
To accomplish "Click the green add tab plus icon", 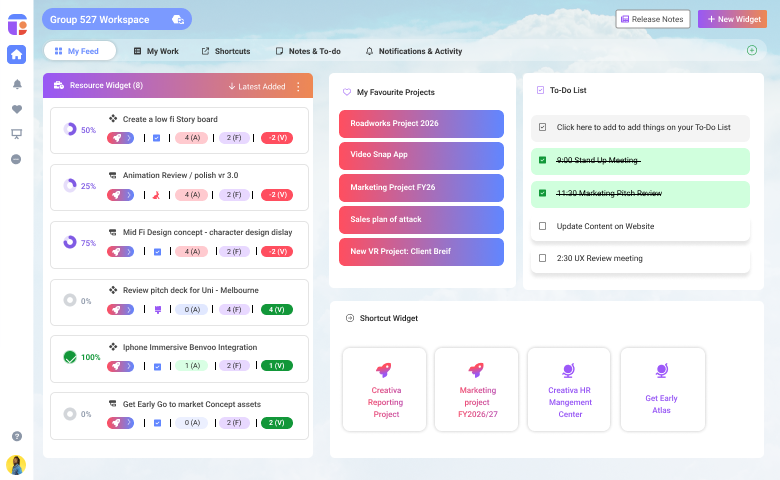I will (752, 51).
